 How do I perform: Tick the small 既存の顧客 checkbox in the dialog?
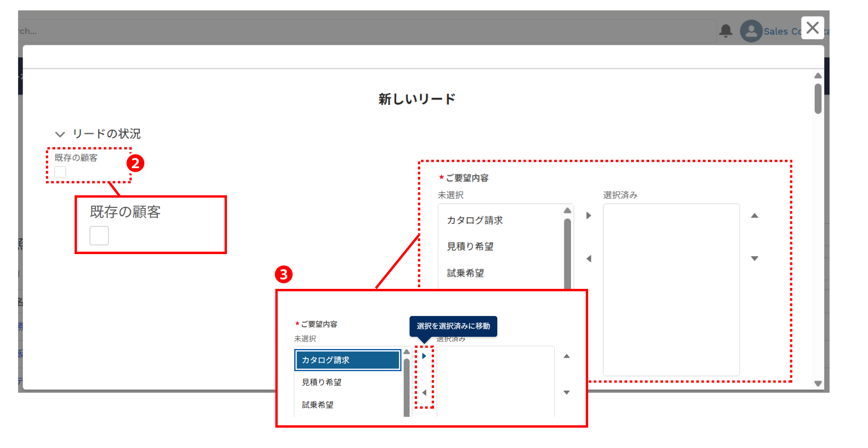point(60,172)
